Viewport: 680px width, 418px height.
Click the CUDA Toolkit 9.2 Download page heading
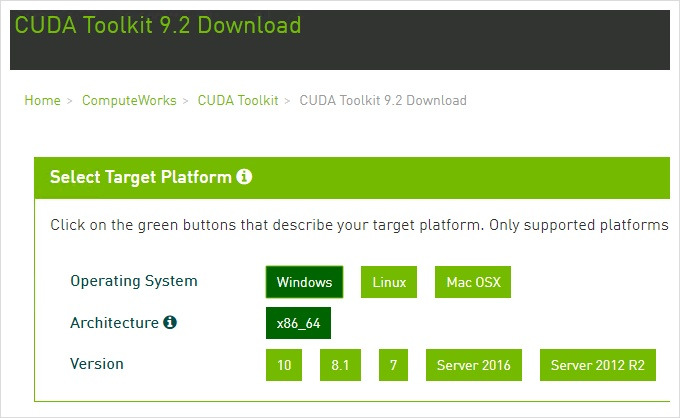(158, 25)
